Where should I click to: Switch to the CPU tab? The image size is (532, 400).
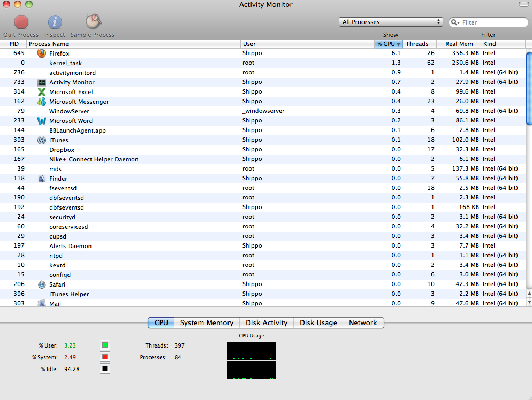coord(161,322)
